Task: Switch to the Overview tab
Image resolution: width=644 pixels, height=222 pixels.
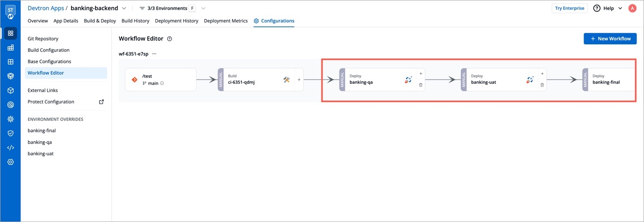Action: click(38, 21)
